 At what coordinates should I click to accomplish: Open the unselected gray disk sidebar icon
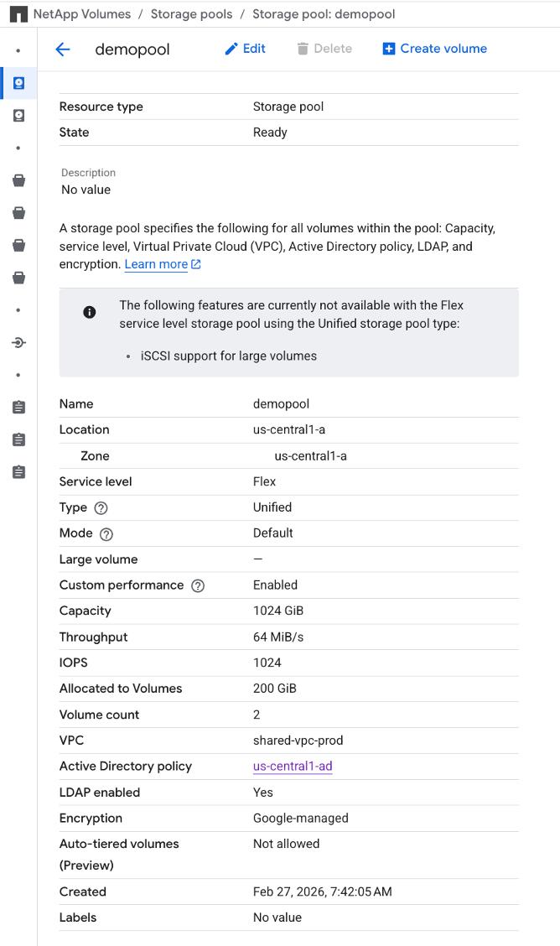pos(18,116)
